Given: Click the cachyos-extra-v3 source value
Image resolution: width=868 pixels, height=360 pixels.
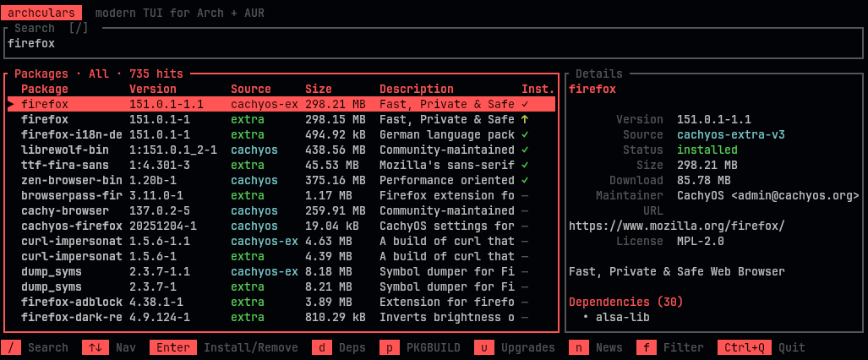Looking at the screenshot, I should click(x=731, y=134).
